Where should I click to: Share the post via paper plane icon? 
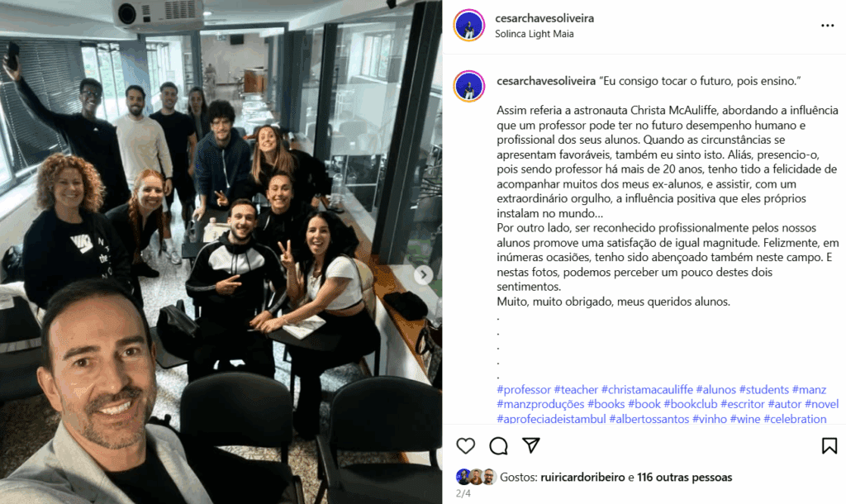tap(531, 445)
